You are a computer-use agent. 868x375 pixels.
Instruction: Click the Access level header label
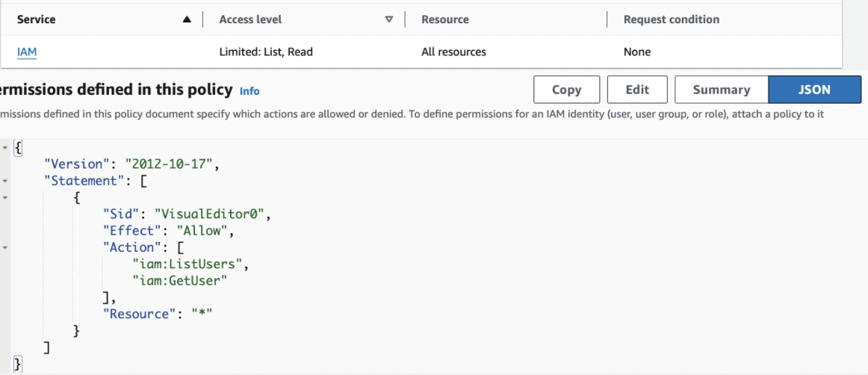250,19
